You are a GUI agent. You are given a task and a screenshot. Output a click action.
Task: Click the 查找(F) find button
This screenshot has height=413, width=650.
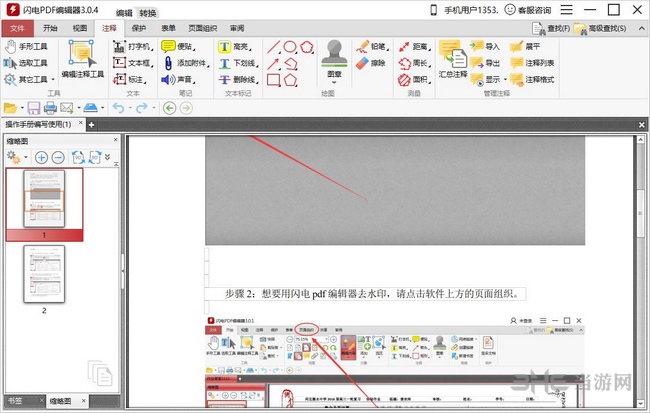[551, 28]
